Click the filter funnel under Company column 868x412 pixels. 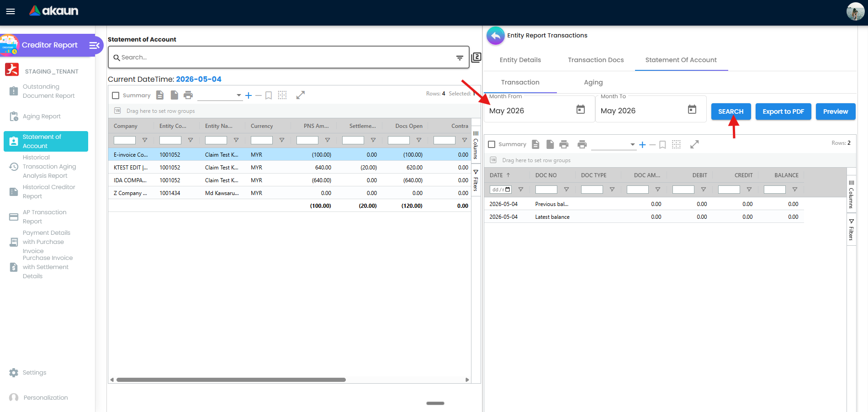pyautogui.click(x=145, y=140)
